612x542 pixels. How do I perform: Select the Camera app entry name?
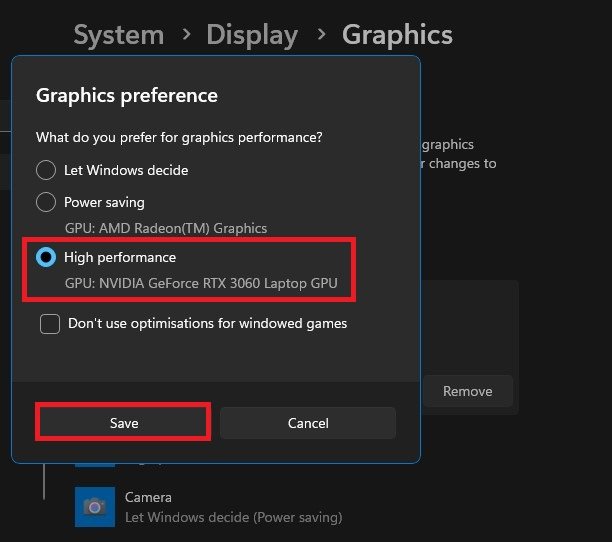[x=148, y=497]
